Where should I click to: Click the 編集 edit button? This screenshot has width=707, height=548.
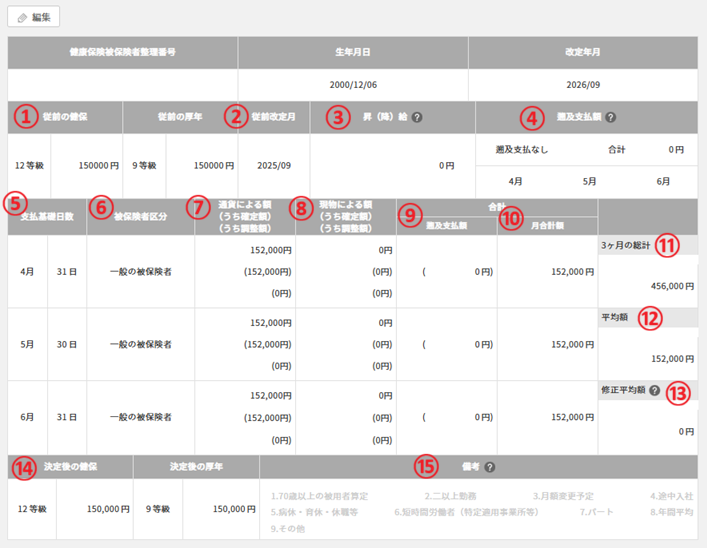33,17
